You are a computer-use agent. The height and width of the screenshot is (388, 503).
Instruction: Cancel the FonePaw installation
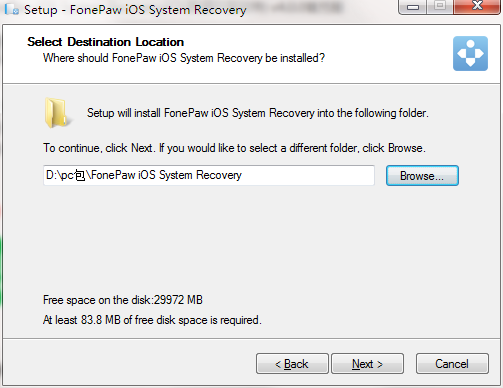[x=452, y=364]
